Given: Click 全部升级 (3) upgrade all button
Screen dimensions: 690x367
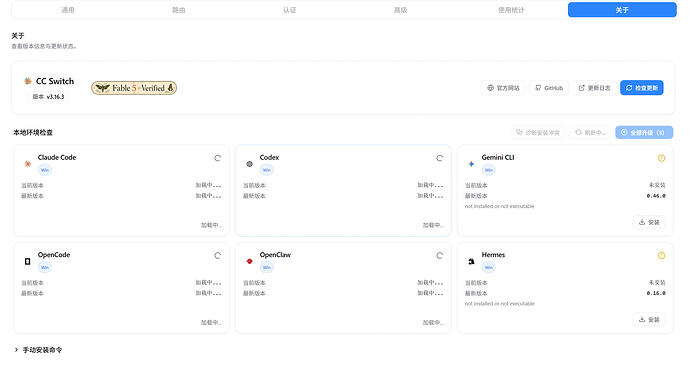Looking at the screenshot, I should pos(644,132).
